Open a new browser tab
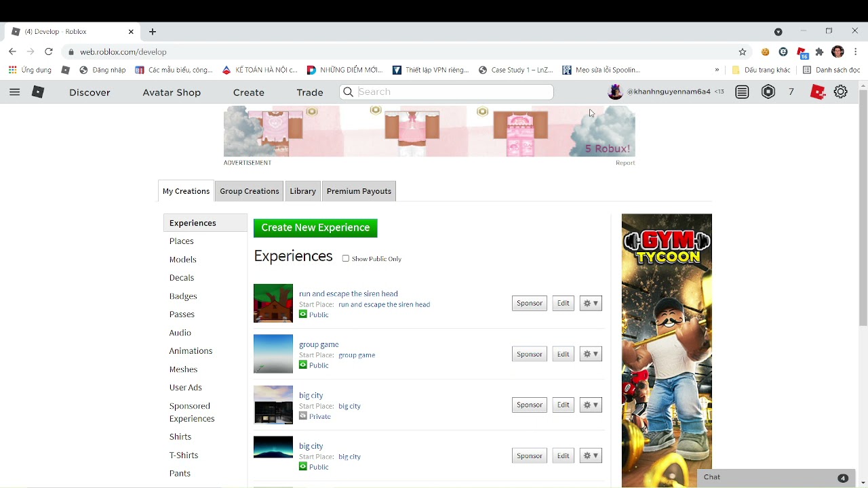 (153, 32)
